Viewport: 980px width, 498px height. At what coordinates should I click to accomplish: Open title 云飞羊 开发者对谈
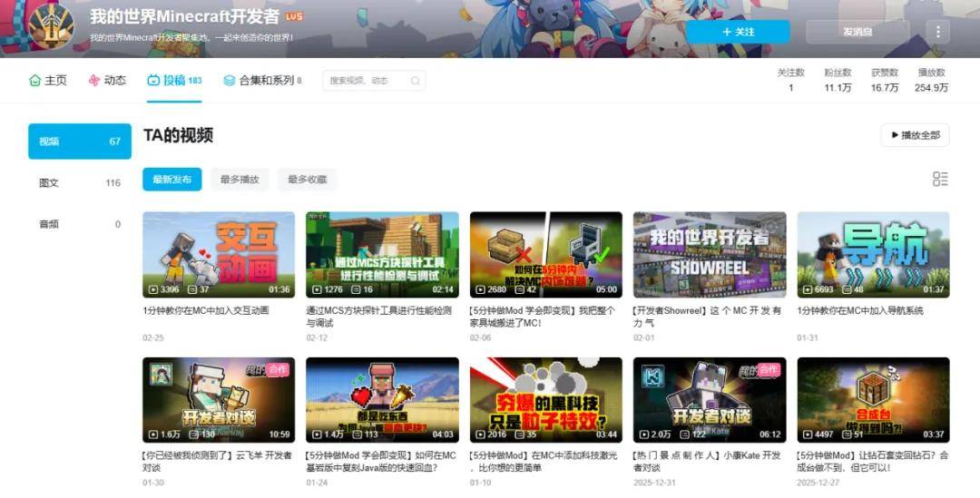tap(217, 462)
